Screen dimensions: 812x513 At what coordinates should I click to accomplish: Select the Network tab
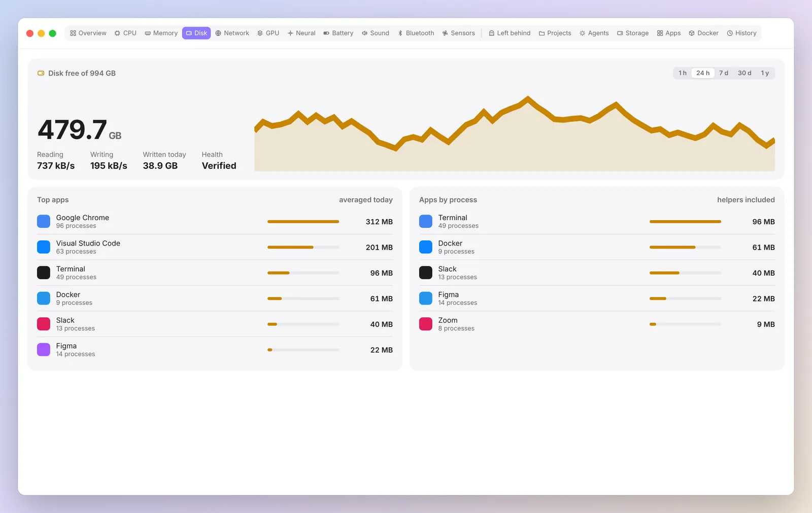click(x=232, y=33)
